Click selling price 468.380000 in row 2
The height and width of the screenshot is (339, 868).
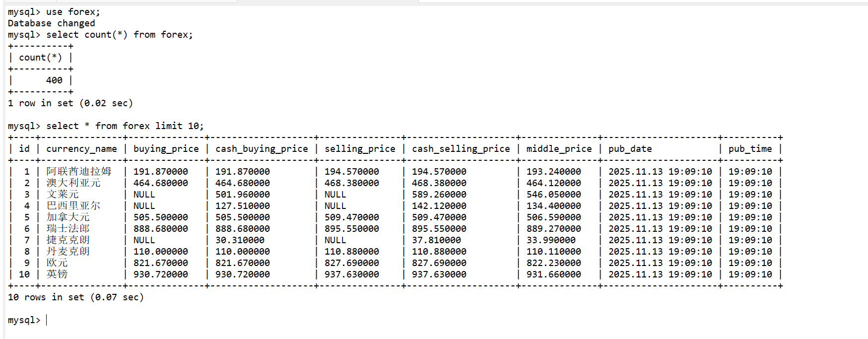(352, 183)
